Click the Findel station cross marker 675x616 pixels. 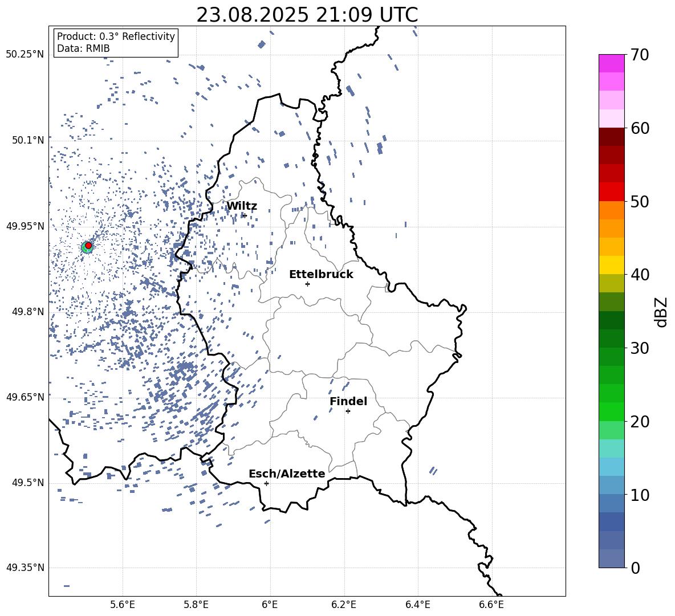tap(348, 411)
